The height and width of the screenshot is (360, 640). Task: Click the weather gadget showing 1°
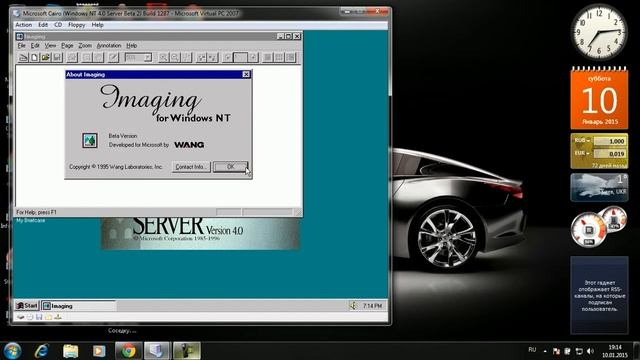coord(599,187)
